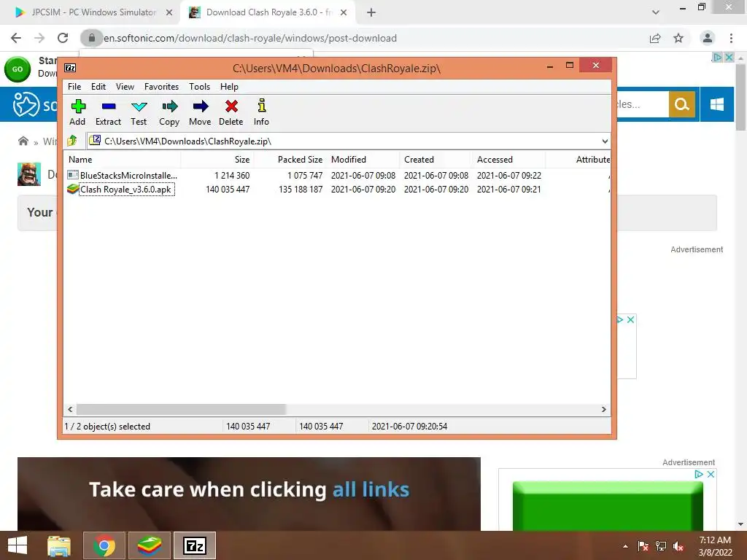Click the Clash Royale apk file icon
The image size is (747, 560).
(72, 189)
